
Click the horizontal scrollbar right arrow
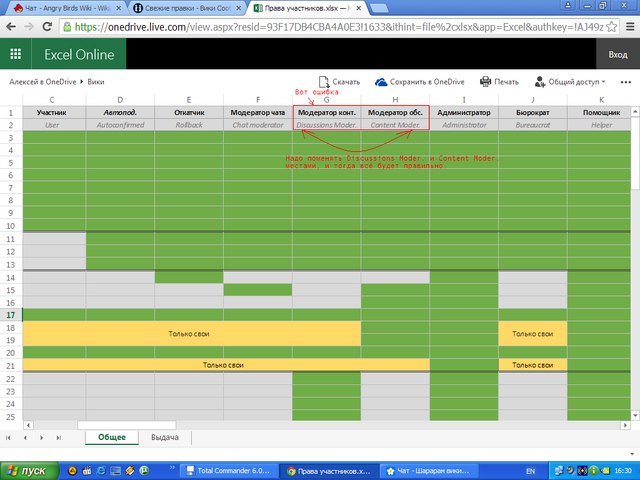pos(625,425)
